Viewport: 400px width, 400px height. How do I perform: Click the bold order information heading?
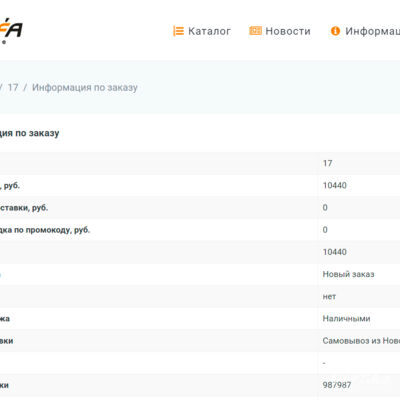29,133
